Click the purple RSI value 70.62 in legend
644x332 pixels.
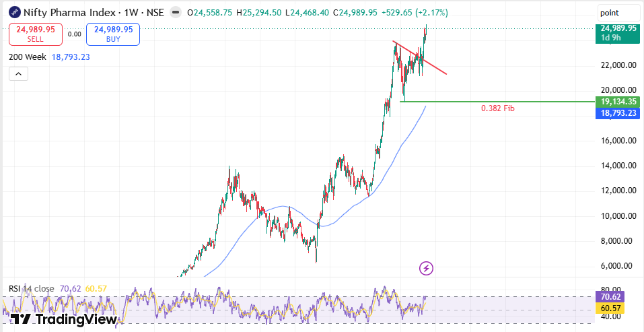(x=70, y=288)
